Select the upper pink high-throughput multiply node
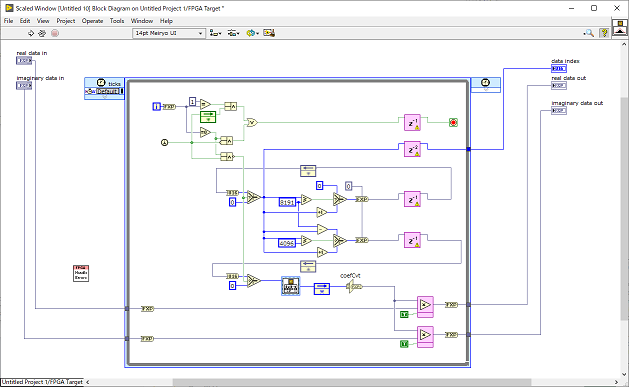 coord(425,307)
